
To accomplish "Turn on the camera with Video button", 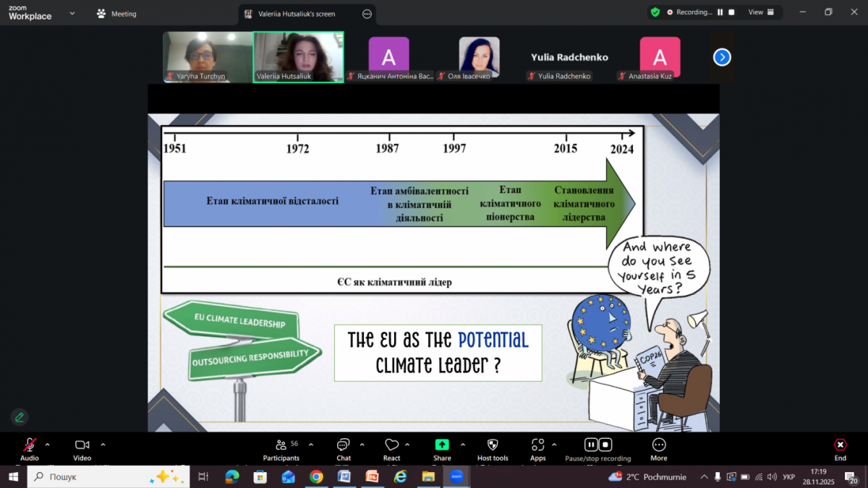I will (82, 445).
